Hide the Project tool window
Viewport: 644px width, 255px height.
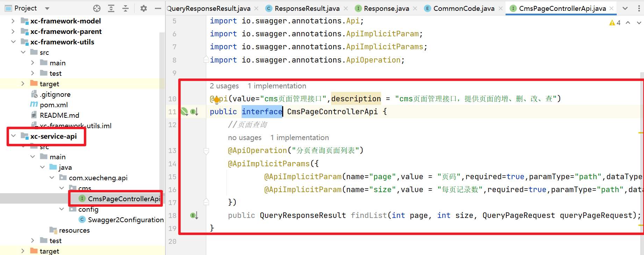(158, 8)
